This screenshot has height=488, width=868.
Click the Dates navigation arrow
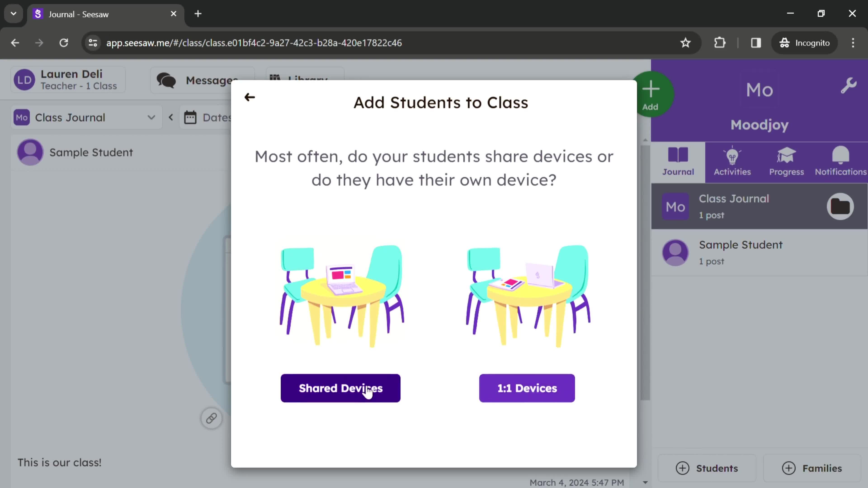[171, 117]
